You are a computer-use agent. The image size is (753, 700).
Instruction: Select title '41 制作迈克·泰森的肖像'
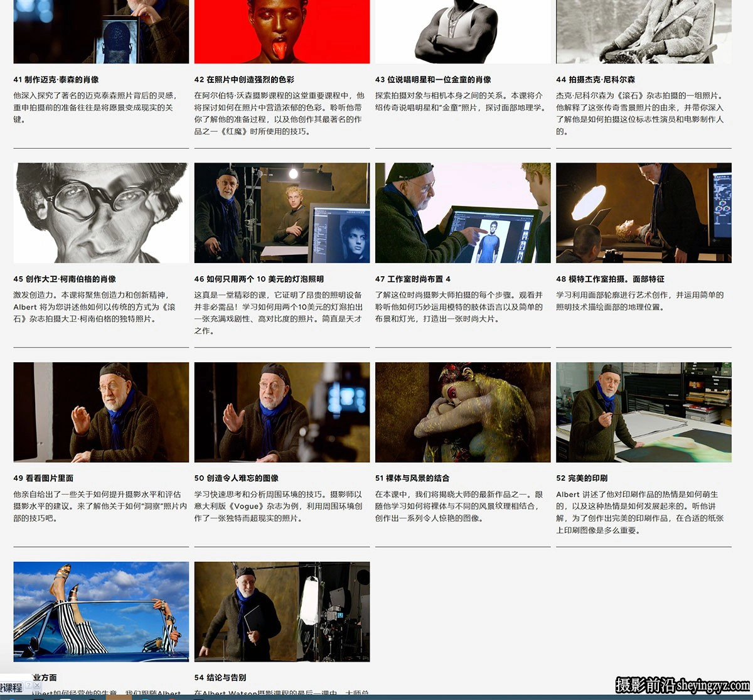[56, 80]
